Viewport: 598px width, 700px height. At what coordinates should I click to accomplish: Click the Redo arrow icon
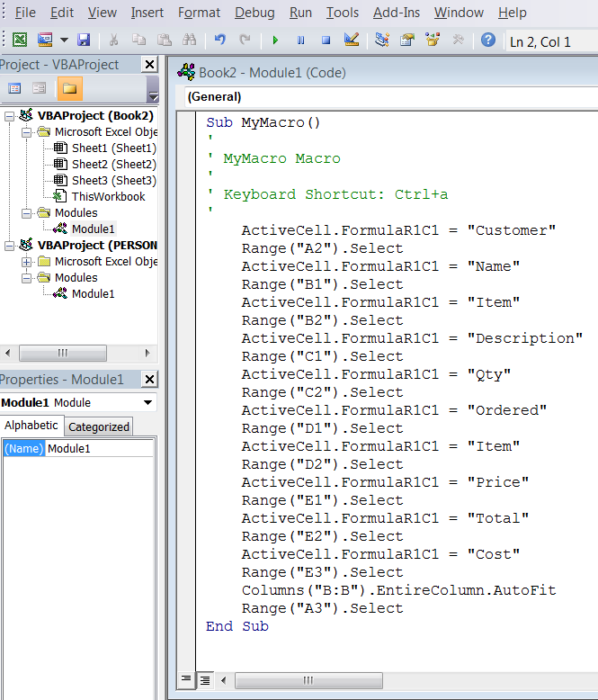pyautogui.click(x=245, y=40)
